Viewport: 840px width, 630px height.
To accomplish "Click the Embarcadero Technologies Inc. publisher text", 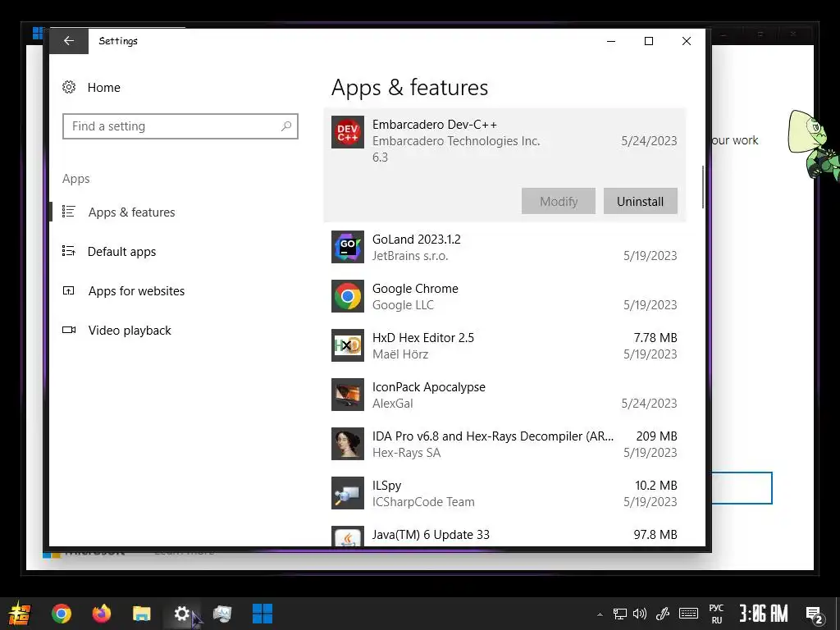I will [456, 141].
